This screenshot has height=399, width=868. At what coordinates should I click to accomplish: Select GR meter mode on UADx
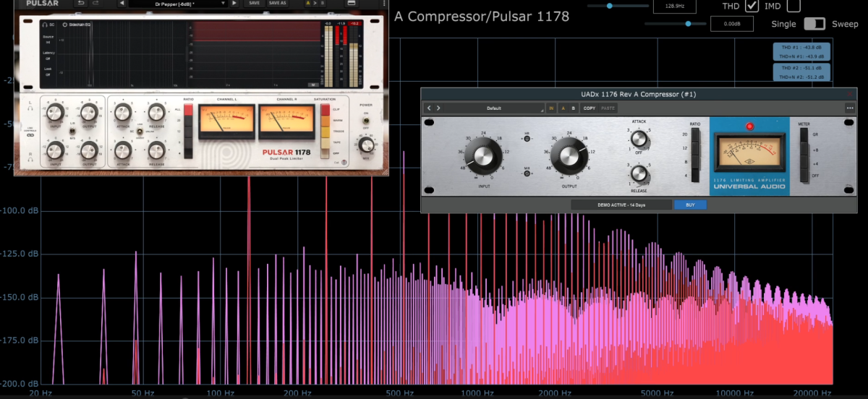[x=804, y=135]
